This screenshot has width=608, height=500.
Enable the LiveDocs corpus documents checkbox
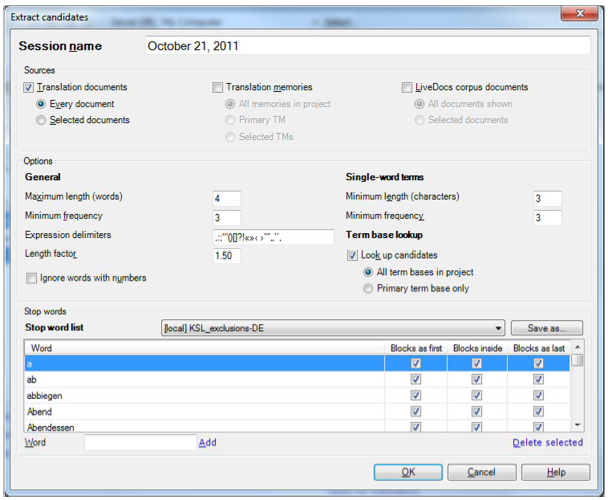click(x=407, y=87)
